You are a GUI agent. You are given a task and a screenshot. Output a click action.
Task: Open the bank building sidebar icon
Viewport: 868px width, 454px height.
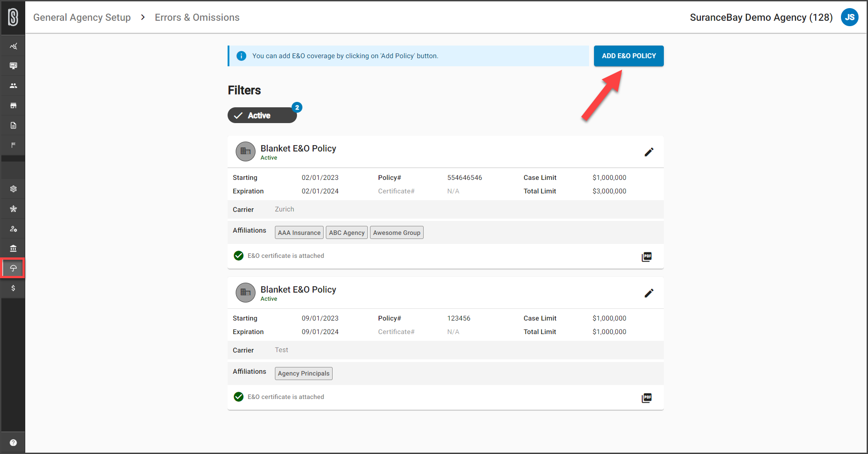(x=13, y=248)
